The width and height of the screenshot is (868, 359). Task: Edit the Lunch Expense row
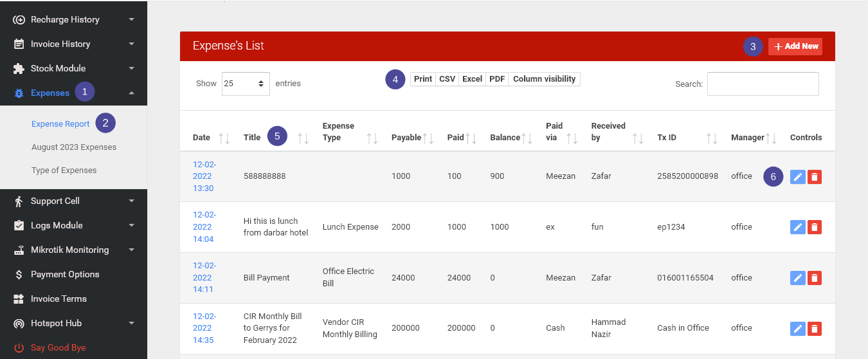[797, 227]
